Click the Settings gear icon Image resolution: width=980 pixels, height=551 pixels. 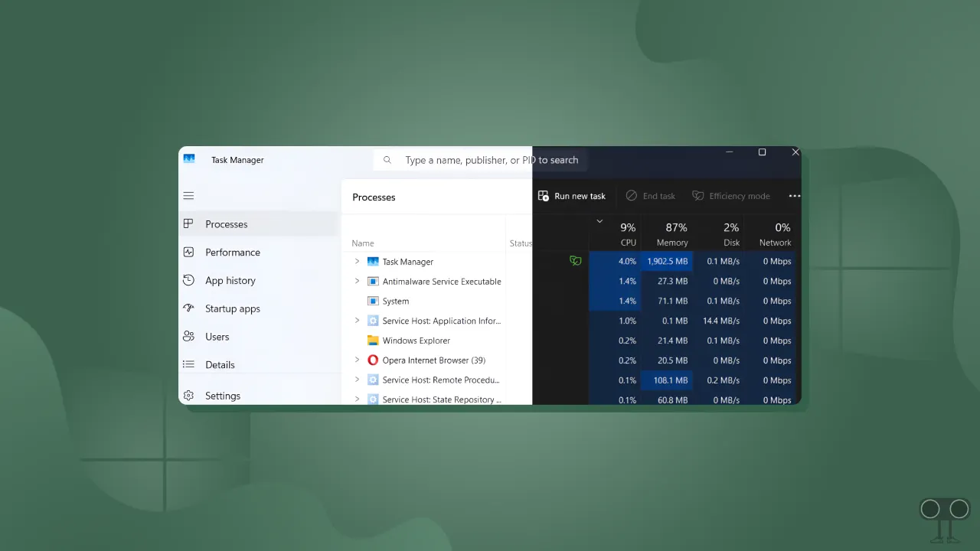click(188, 396)
